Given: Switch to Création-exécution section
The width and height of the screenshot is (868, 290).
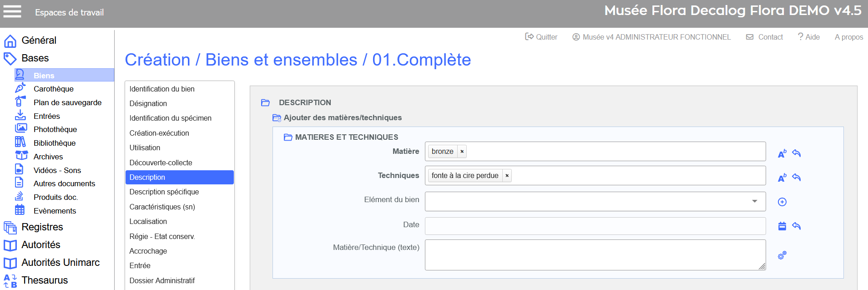Looking at the screenshot, I should [159, 133].
